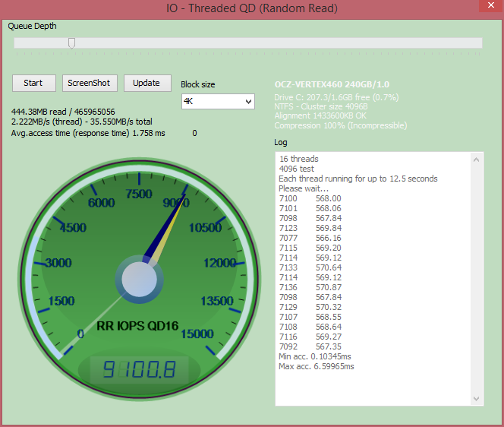504x427 pixels.
Task: Click log row '7108 568.64'
Action: (x=310, y=327)
